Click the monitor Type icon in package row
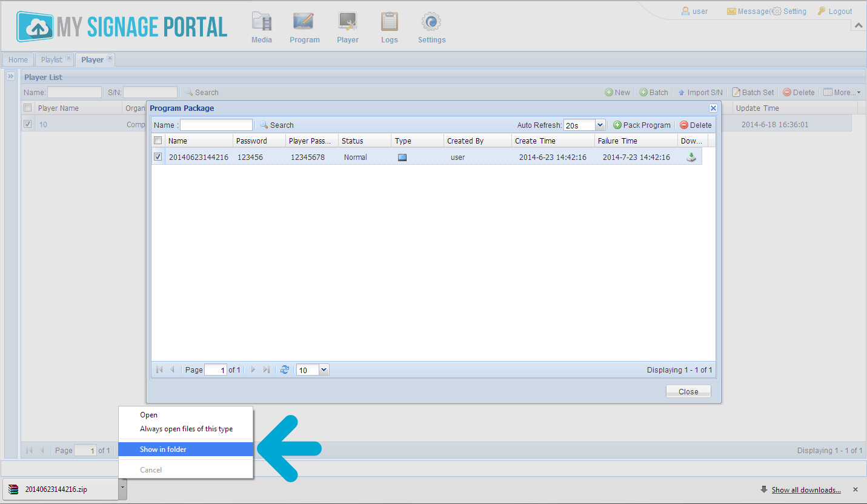 402,157
